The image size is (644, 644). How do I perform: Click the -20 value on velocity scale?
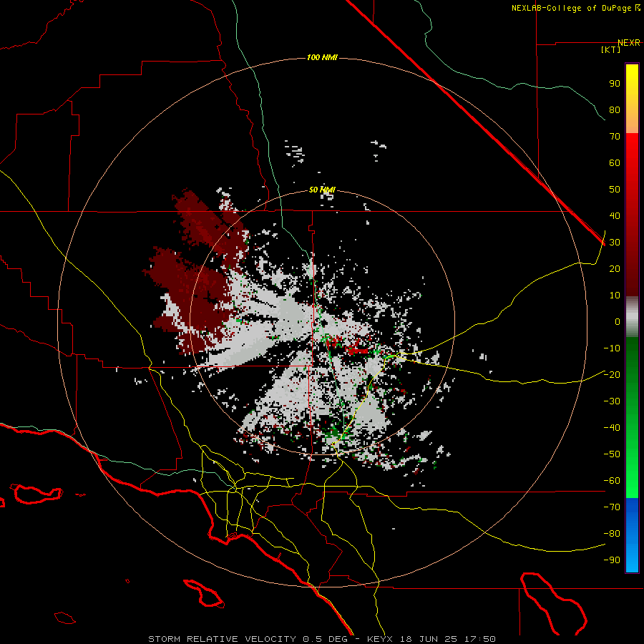coord(612,375)
